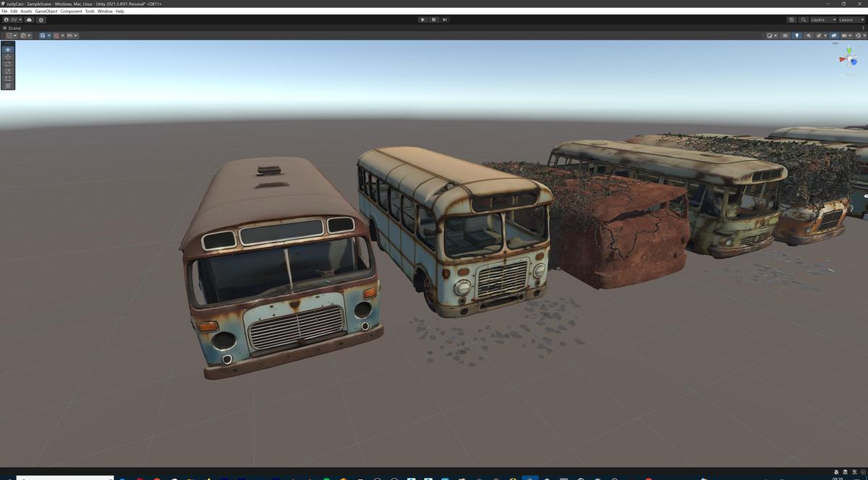
Task: Select the Move tool
Action: [7, 56]
